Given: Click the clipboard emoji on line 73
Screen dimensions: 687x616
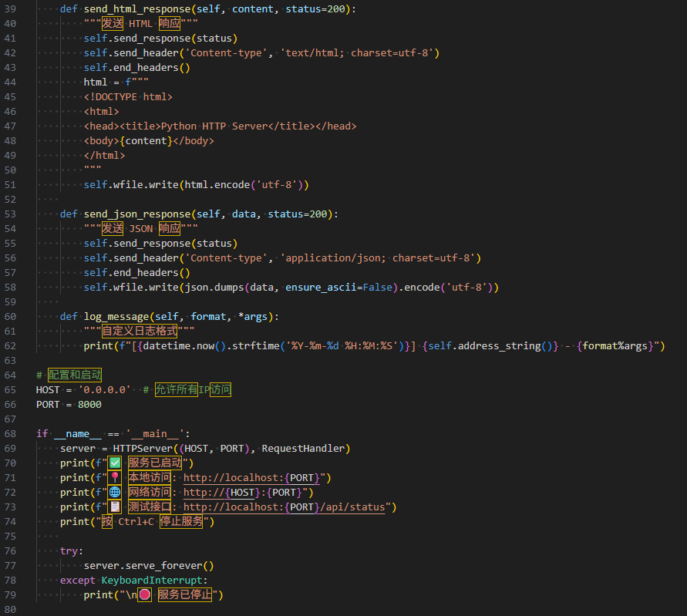Looking at the screenshot, I should click(115, 507).
